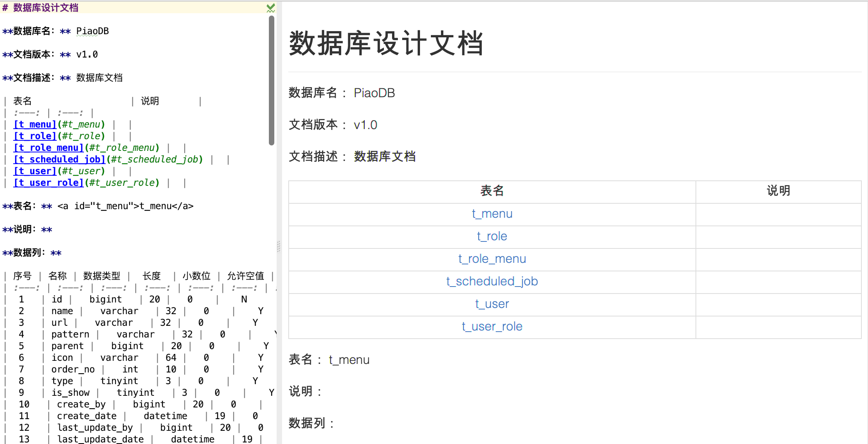Place cursor in the '# 数据库设计文档' heading line
This screenshot has width=868, height=444.
(46, 8)
